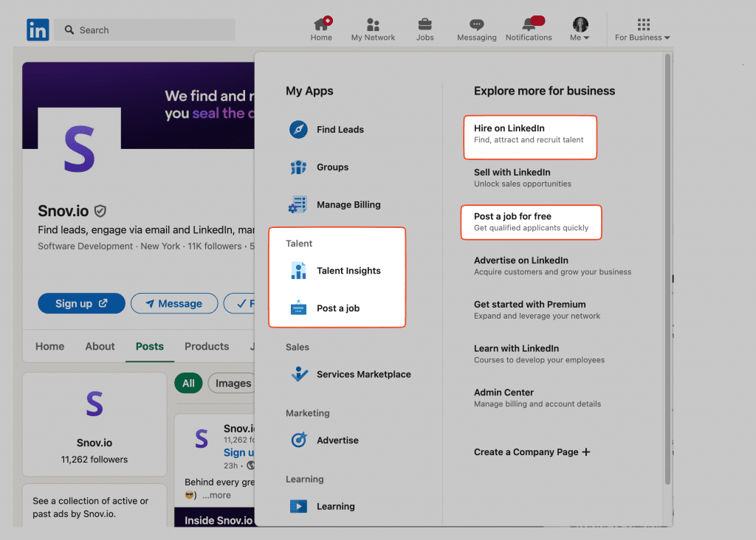This screenshot has width=756, height=540.
Task: Select the About tab
Action: coord(100,346)
